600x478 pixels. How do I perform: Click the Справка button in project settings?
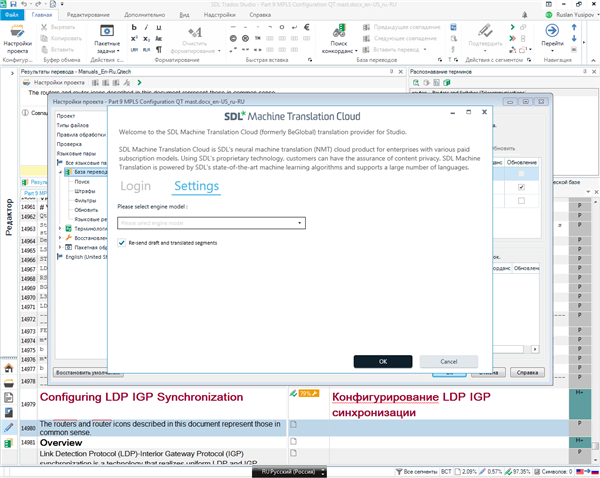pyautogui.click(x=527, y=372)
